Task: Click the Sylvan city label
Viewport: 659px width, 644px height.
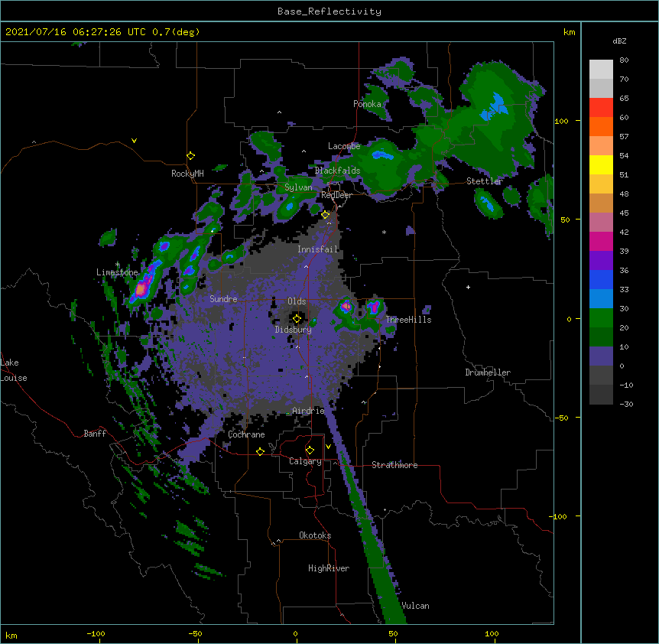Action: [298, 187]
